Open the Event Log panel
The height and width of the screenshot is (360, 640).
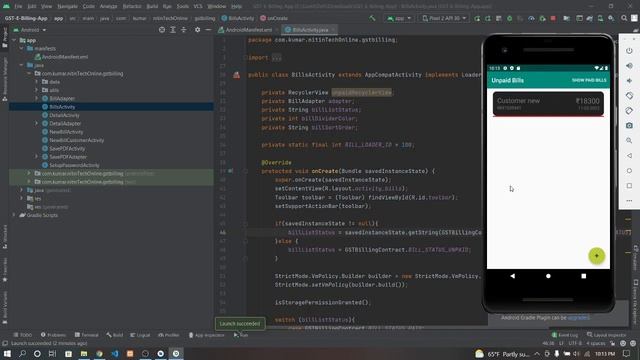(x=565, y=335)
